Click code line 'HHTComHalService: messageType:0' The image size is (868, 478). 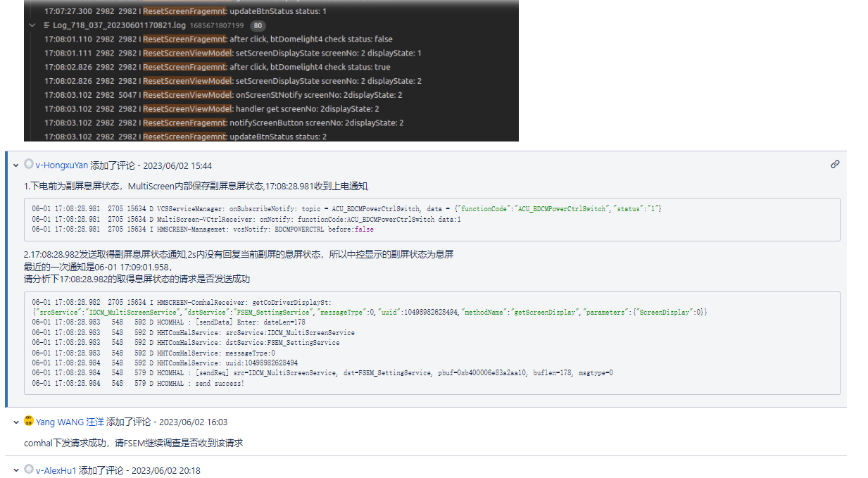click(x=153, y=353)
